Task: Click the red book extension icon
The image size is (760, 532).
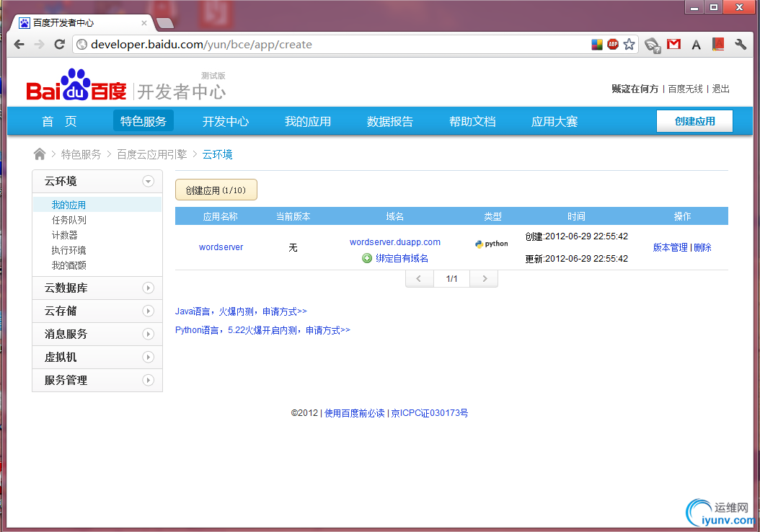Action: point(718,45)
